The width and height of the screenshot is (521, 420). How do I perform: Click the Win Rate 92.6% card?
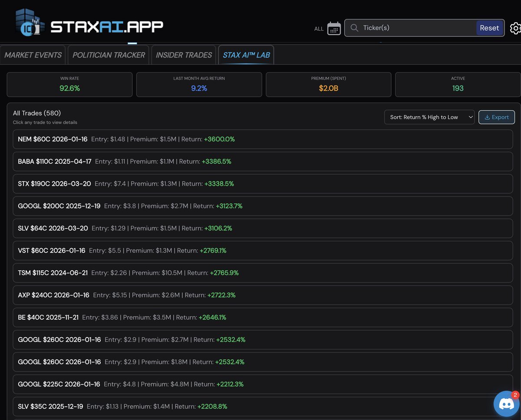click(x=69, y=84)
